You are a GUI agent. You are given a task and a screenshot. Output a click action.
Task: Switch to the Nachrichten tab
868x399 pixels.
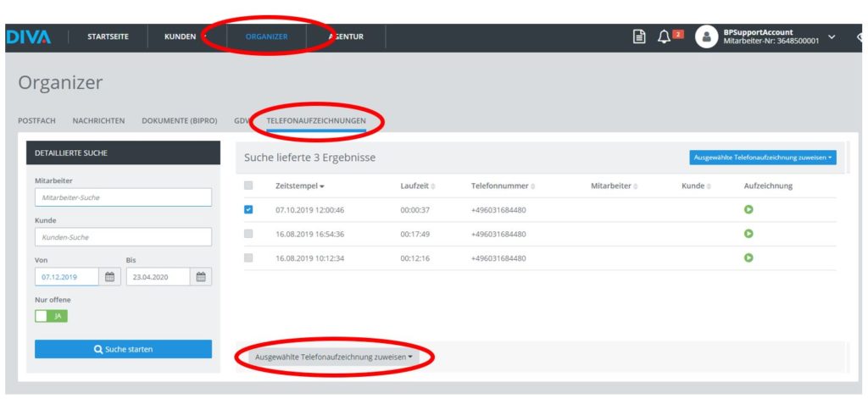98,121
